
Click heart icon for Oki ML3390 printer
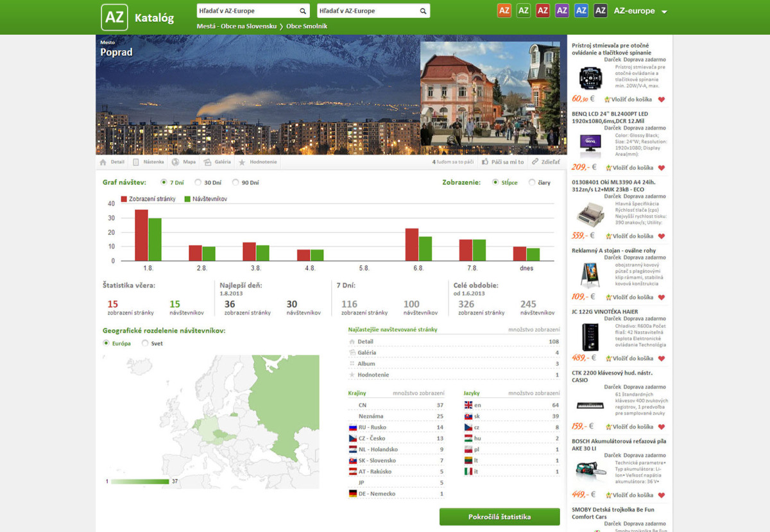coord(662,236)
